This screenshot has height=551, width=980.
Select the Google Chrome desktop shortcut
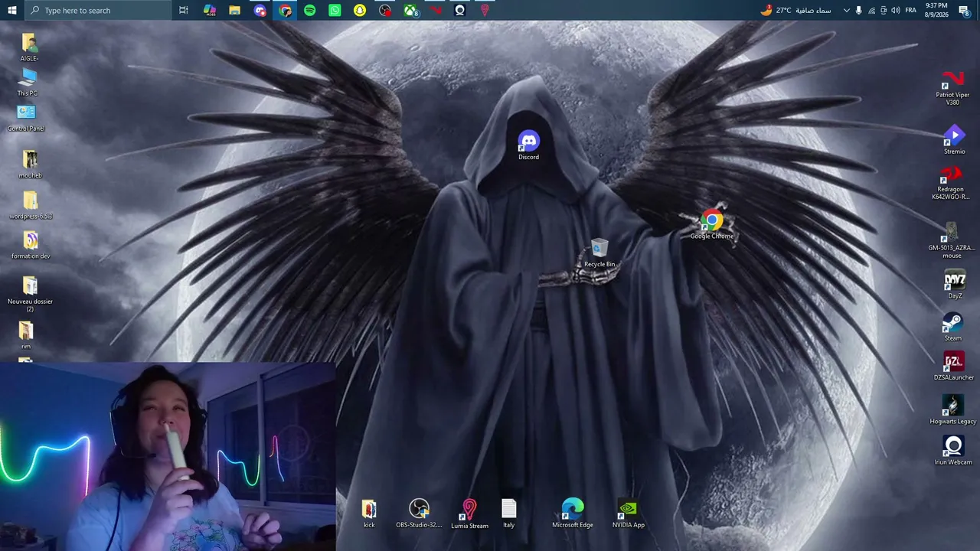712,224
